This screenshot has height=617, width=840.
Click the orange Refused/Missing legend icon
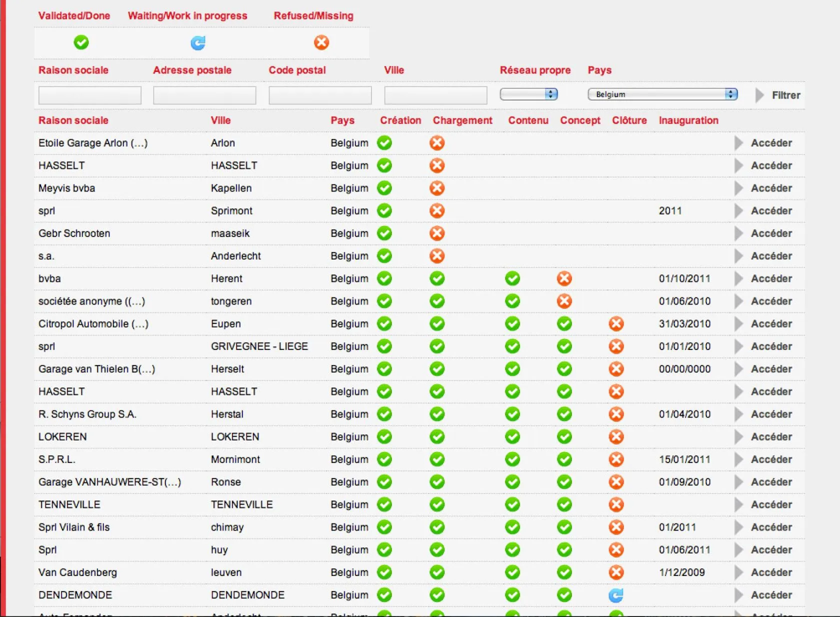[321, 42]
